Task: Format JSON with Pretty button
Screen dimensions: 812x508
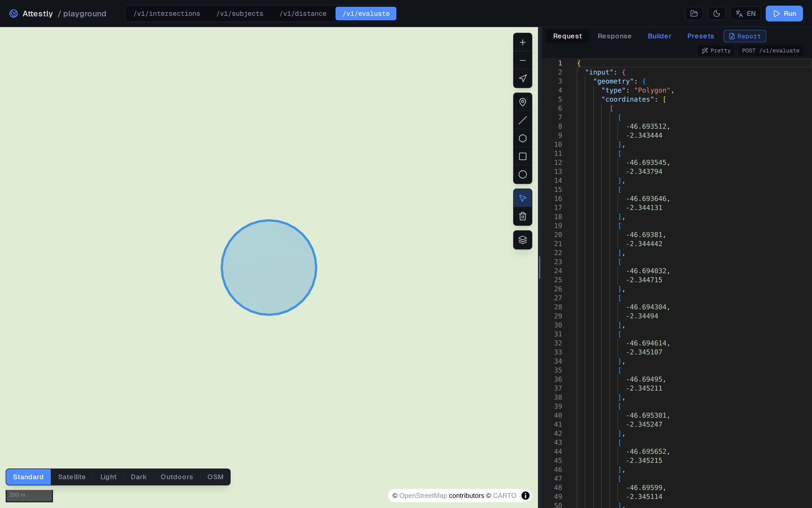Action: [x=716, y=51]
